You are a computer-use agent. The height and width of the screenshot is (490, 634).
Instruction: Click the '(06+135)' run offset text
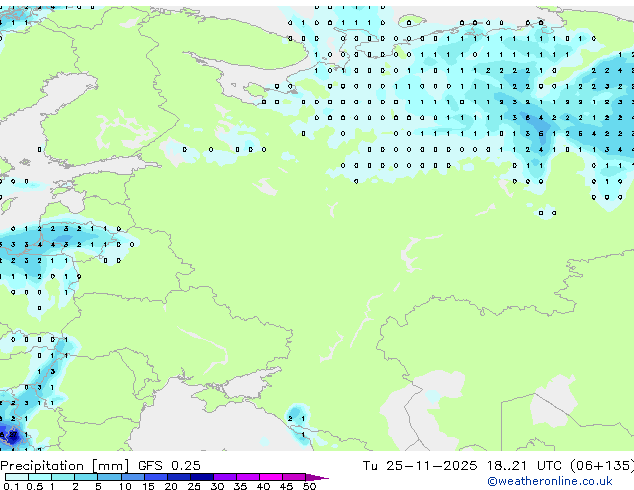click(602, 466)
